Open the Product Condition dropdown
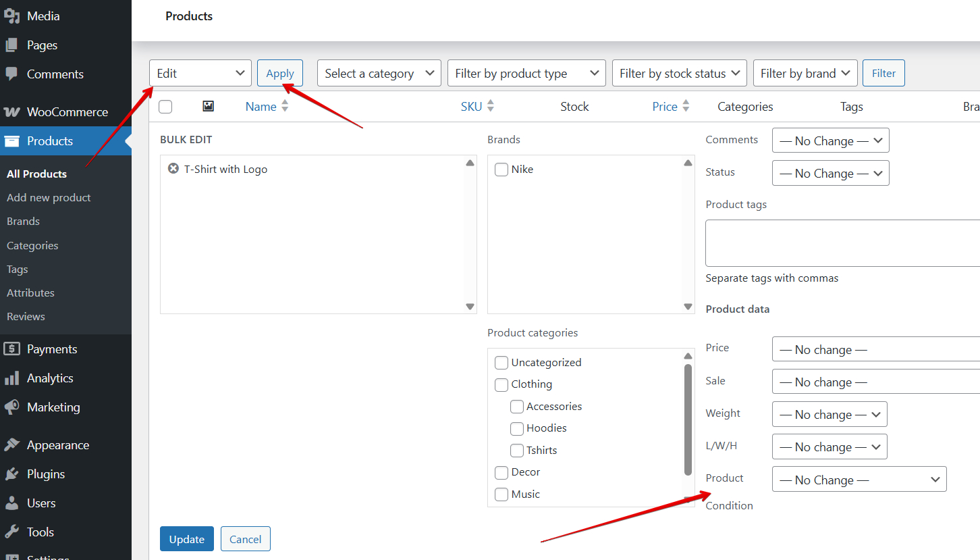The image size is (980, 560). click(859, 480)
